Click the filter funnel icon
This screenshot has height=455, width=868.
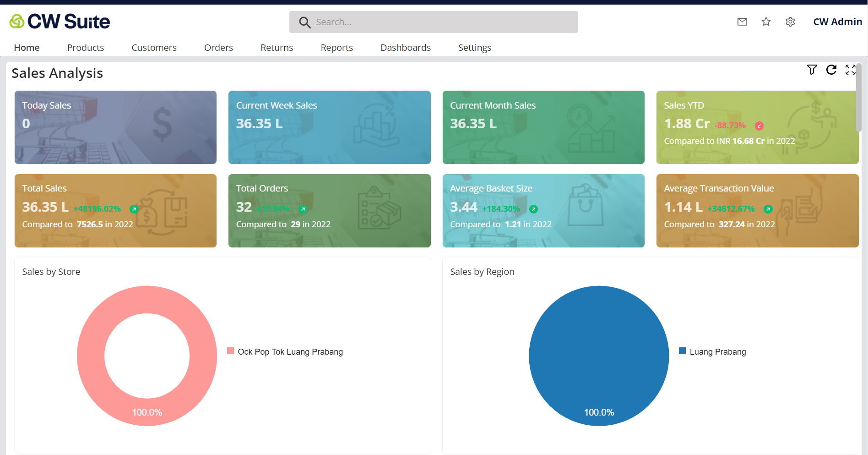point(812,70)
